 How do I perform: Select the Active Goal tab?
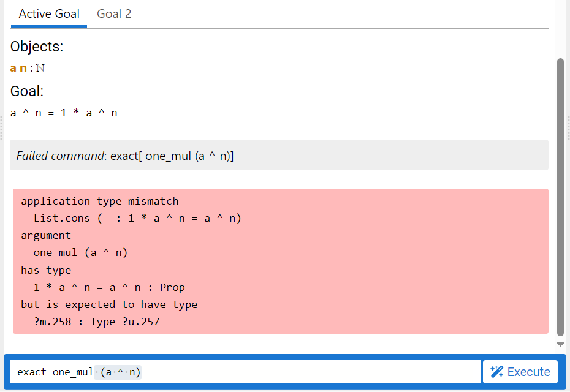tap(48, 14)
